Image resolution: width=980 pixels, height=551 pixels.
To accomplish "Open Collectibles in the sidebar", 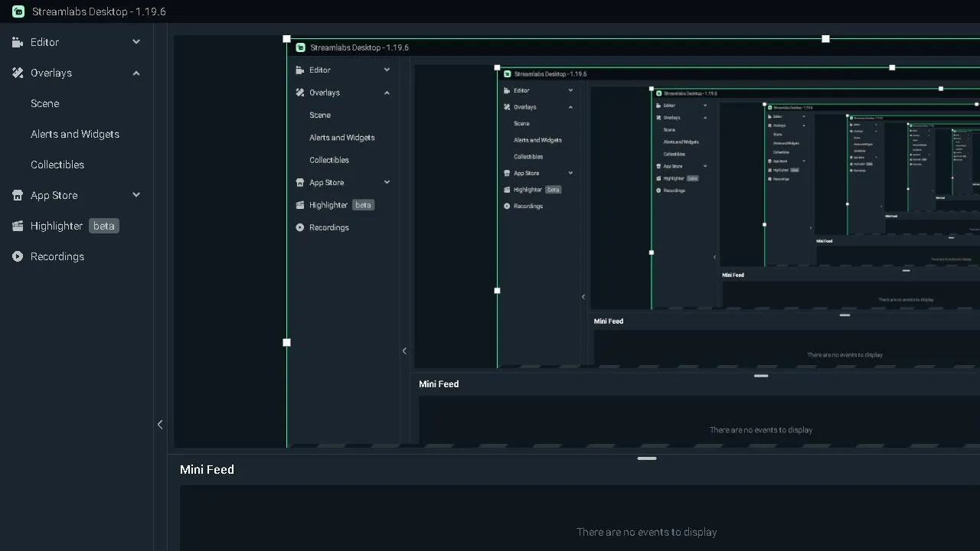I will (57, 165).
